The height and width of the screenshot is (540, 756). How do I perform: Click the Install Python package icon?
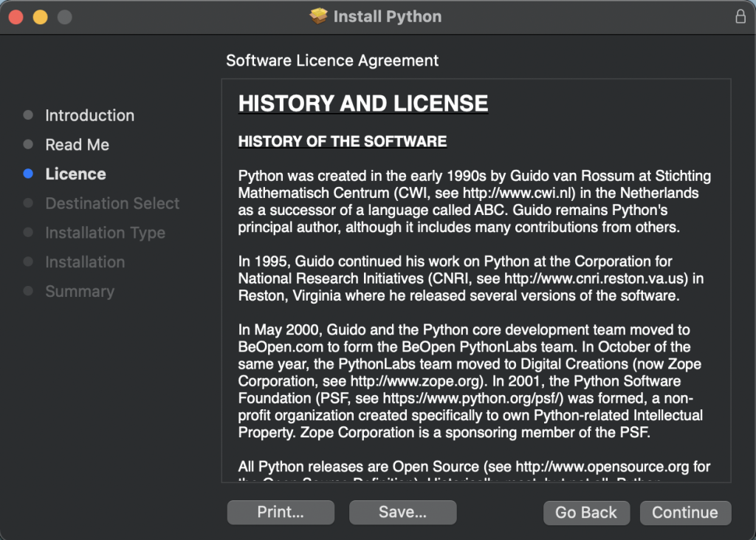317,16
